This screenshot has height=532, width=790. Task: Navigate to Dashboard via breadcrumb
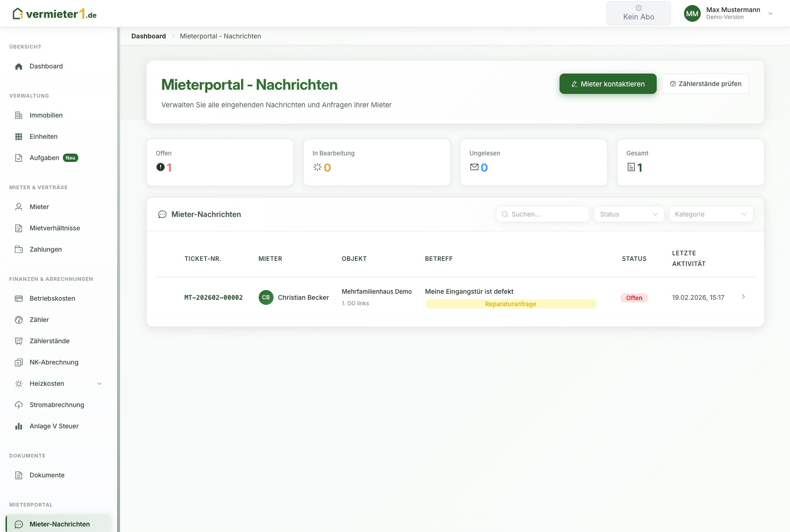pos(148,36)
